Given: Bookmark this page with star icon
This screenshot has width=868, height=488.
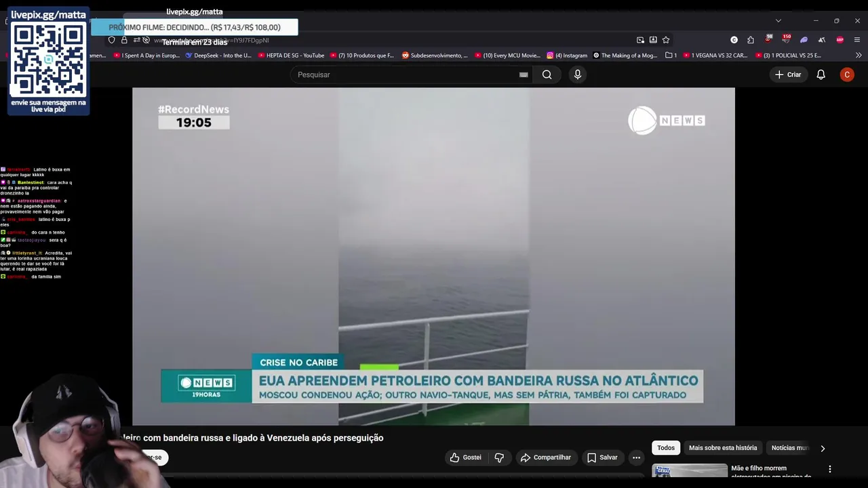Looking at the screenshot, I should [x=666, y=40].
